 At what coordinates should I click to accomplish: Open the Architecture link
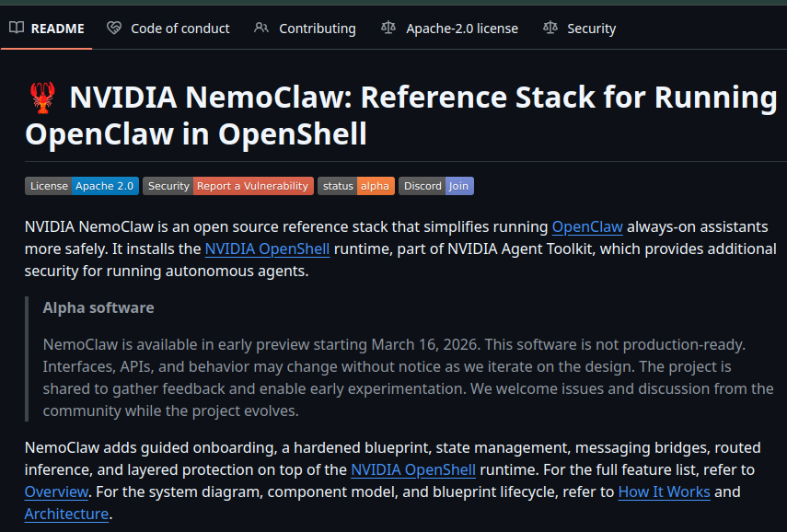(x=66, y=514)
